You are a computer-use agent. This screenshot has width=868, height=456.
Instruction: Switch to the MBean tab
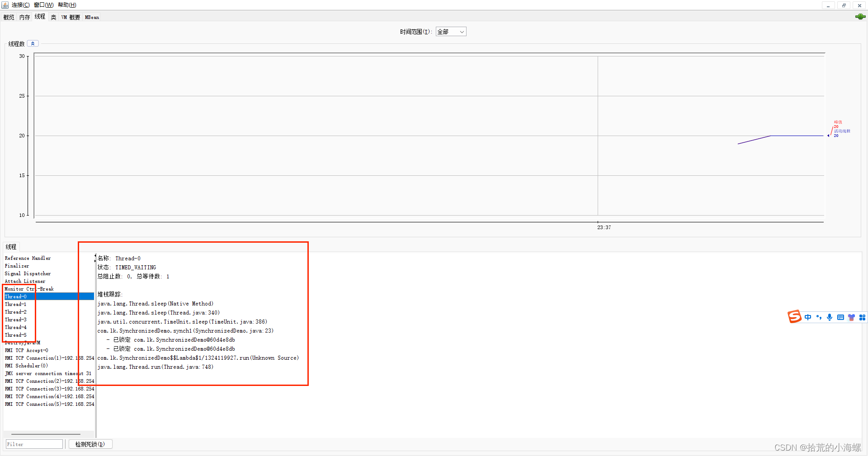click(92, 17)
